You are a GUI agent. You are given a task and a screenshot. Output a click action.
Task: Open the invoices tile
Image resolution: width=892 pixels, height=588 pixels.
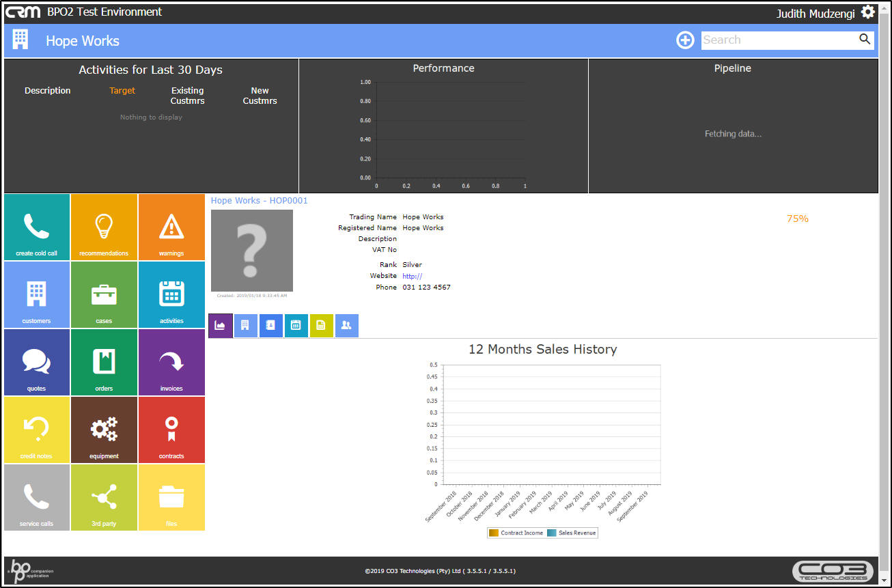click(x=171, y=362)
